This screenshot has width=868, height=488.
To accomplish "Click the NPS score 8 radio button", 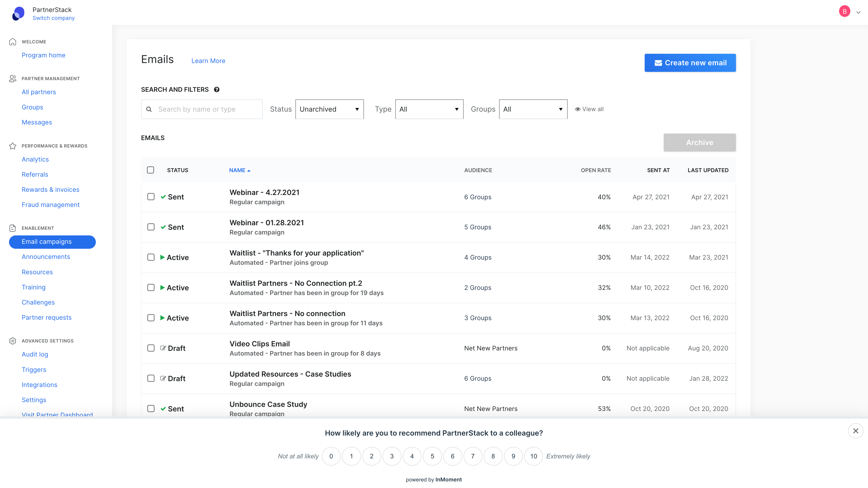I will [493, 456].
